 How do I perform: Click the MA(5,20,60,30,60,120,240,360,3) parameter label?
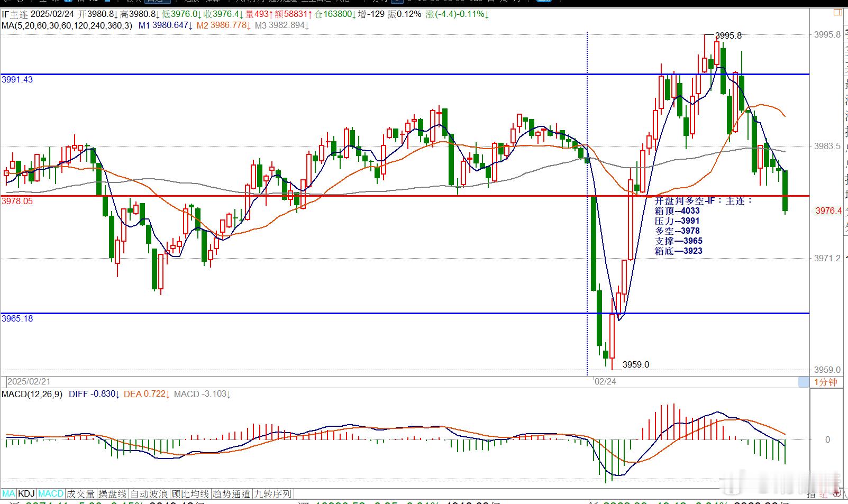[67, 25]
